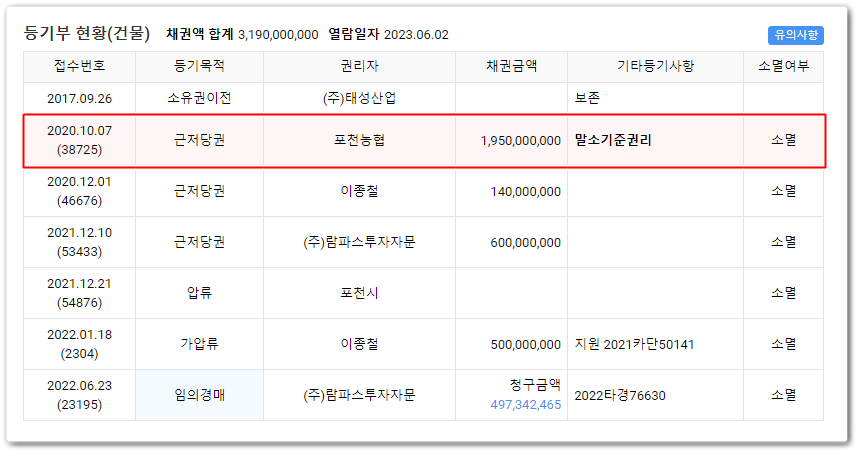Image resolution: width=860 pixels, height=454 pixels.
Task: Click the 채권액 합계 3,190,000,000 text
Action: tap(242, 35)
